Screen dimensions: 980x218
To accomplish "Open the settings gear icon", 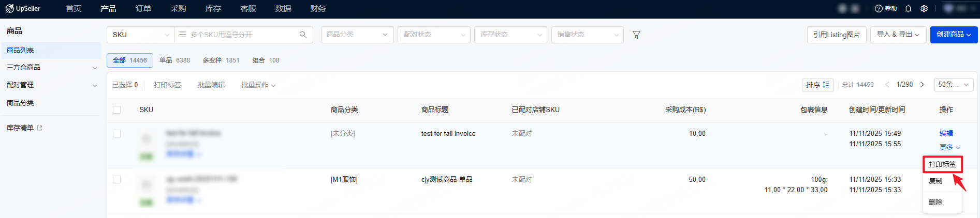I will (x=924, y=9).
